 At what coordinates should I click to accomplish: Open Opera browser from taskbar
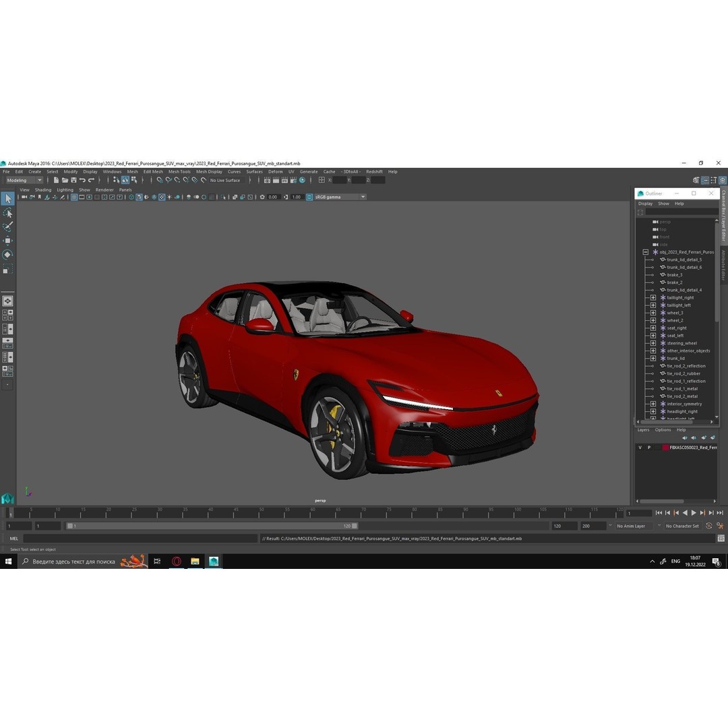177,562
